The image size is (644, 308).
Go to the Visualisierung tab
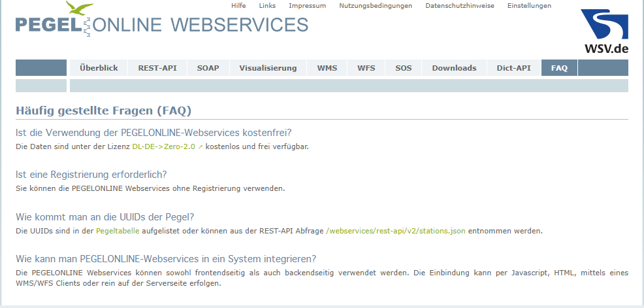click(268, 68)
